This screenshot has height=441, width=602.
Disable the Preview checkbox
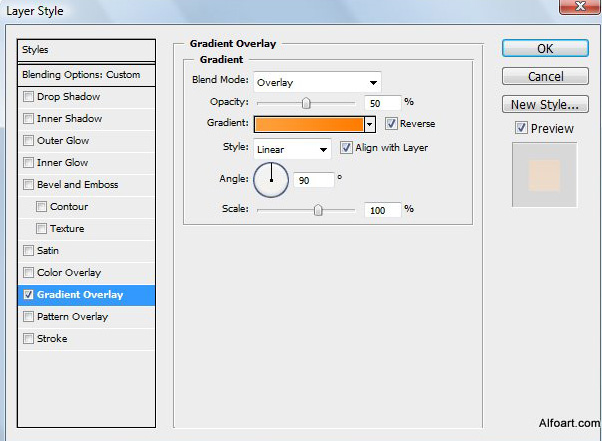tap(521, 128)
